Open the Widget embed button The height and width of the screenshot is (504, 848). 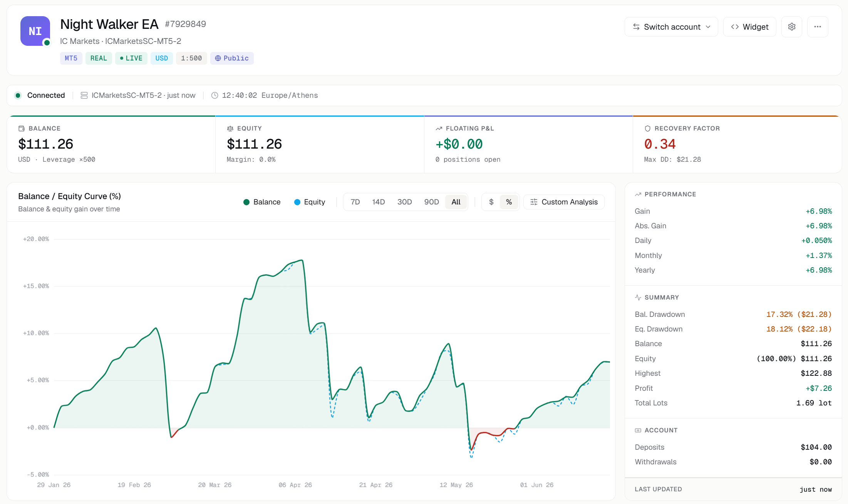749,27
